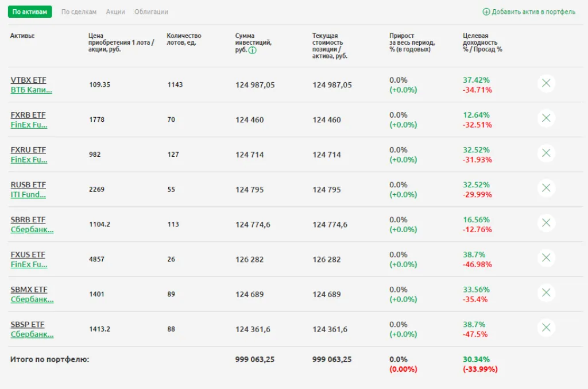Remove the VTBX ETF row with X icon
The image size is (588, 389).
(x=546, y=84)
